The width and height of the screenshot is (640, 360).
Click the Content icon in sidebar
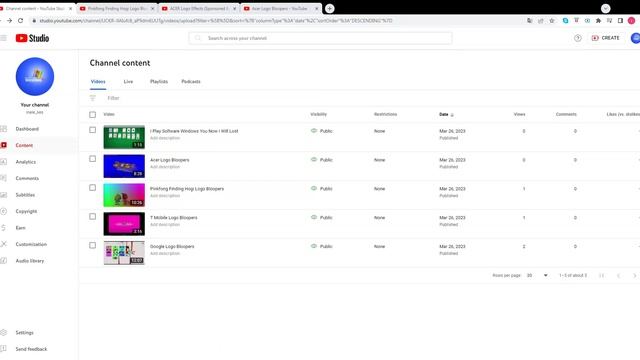4,145
